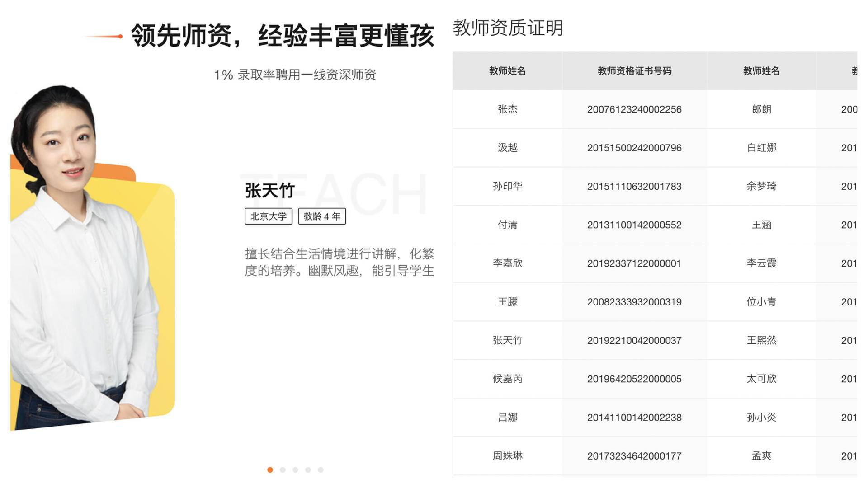Select the fourth carousel navigation dot
This screenshot has height=488, width=868.
pos(308,470)
